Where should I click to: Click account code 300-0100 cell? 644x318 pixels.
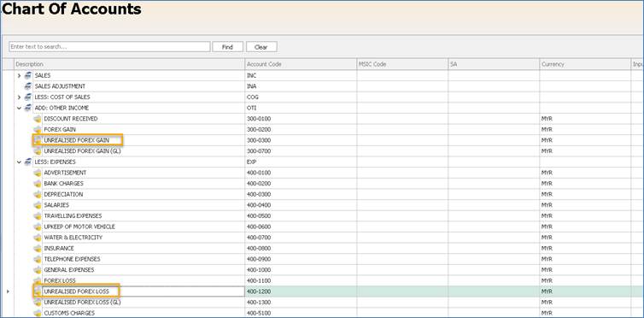coord(301,119)
